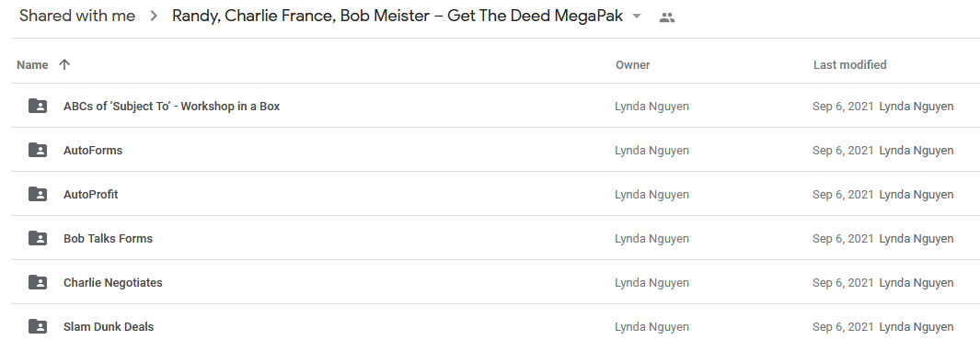This screenshot has width=980, height=340.
Task: Open the shared people icon beside folder title
Action: (x=667, y=17)
